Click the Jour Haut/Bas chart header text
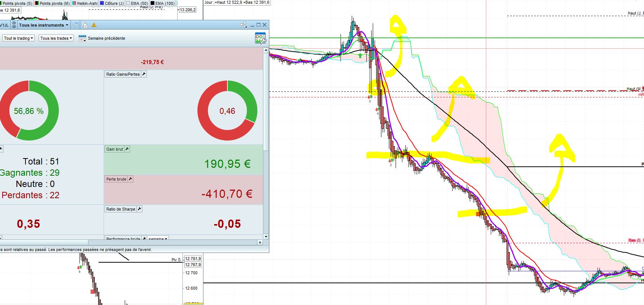644x305 pixels. pos(237,2)
